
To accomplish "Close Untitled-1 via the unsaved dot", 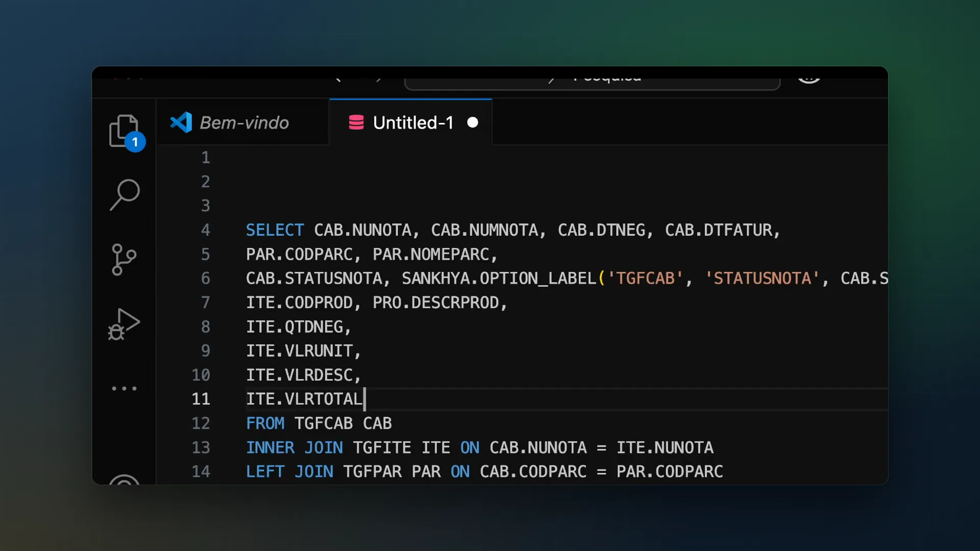I will tap(473, 122).
